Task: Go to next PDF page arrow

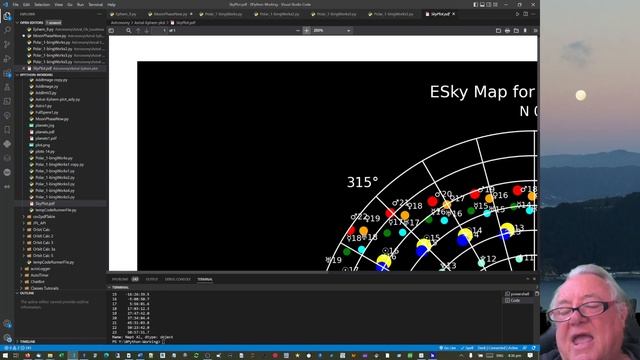Action: [x=147, y=31]
